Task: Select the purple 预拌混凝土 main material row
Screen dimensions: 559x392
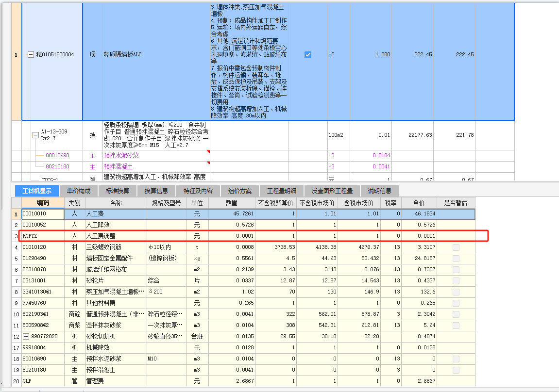Action: pos(156,166)
